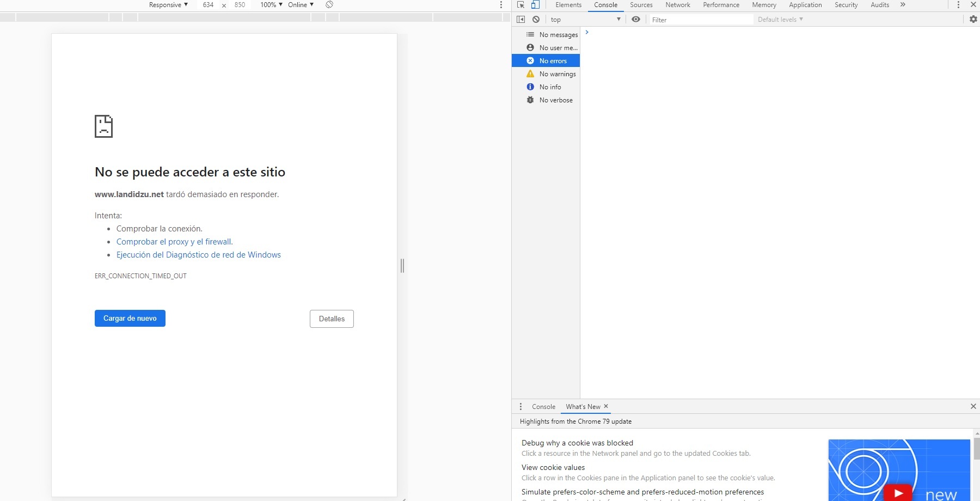Click the What's New panel scrollbar
Image resolution: width=980 pixels, height=501 pixels.
(977, 448)
